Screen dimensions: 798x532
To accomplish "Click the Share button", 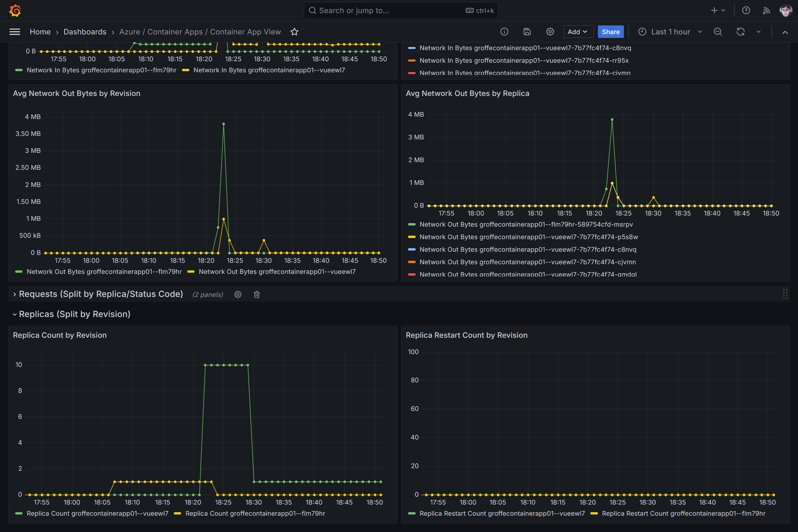I will 610,32.
